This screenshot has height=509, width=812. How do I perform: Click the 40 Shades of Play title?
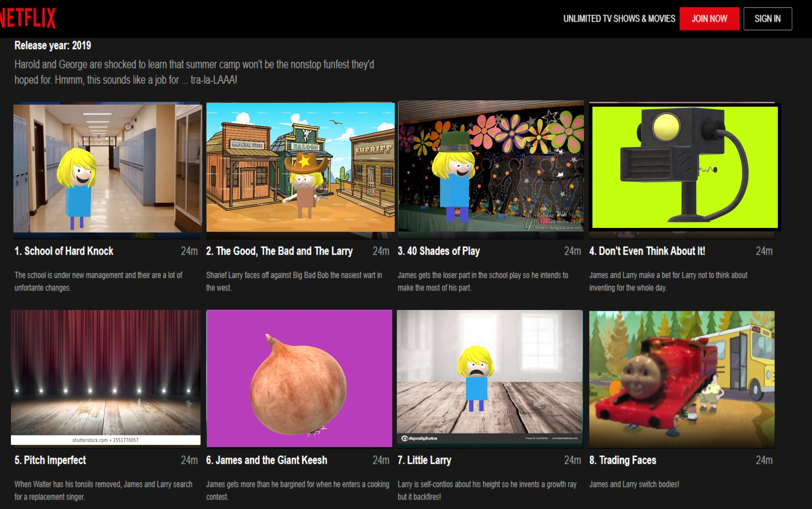pyautogui.click(x=438, y=251)
